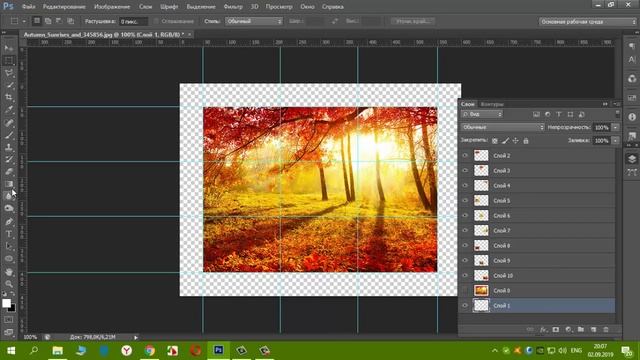Viewport: 640px width, 360px height.
Task: Open Windows Start button
Action: click(11, 350)
